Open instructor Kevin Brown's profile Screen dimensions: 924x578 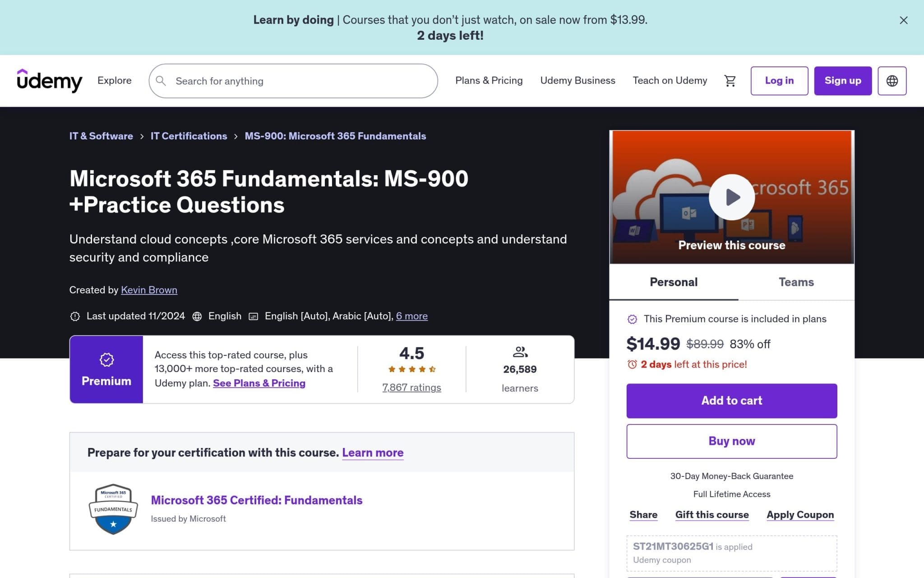(149, 290)
